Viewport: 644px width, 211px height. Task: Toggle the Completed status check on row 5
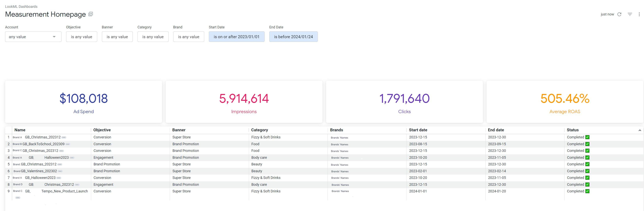pos(587,164)
